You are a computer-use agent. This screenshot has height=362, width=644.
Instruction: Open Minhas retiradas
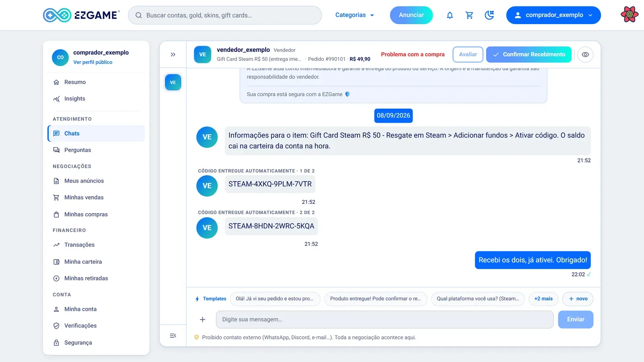(96, 278)
